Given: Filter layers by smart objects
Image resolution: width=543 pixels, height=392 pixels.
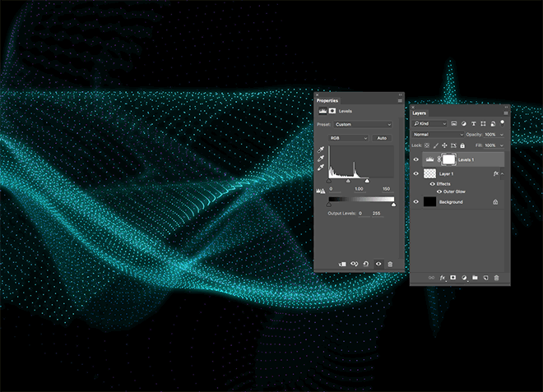Looking at the screenshot, I should 493,123.
